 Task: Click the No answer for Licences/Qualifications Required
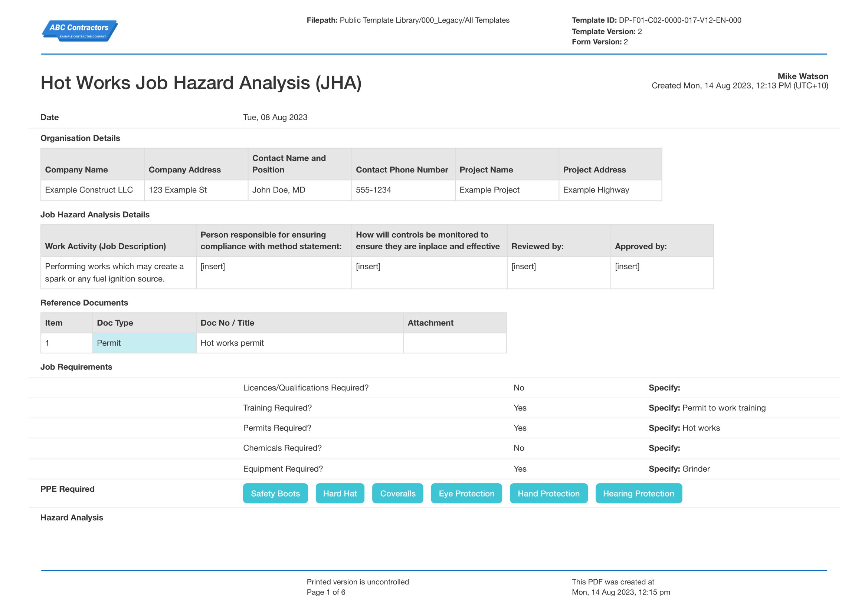(519, 388)
